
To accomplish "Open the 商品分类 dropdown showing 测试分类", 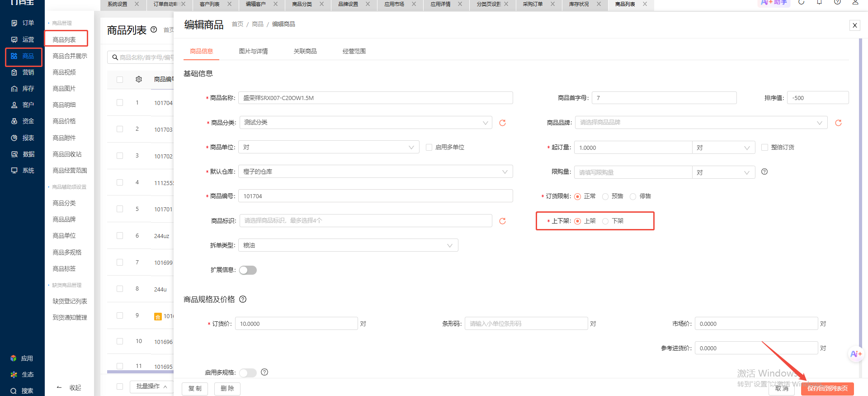I will (x=366, y=123).
